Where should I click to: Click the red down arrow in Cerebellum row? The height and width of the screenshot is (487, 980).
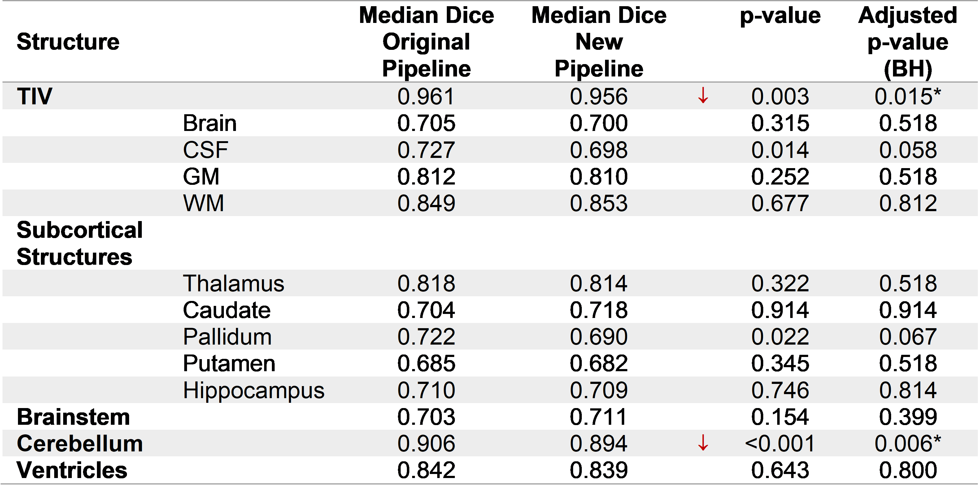pos(703,443)
